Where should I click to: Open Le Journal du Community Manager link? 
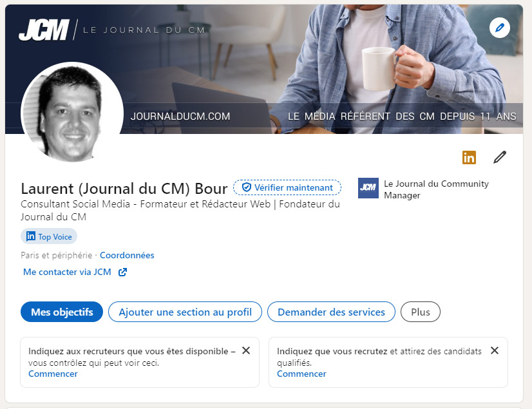coord(436,189)
